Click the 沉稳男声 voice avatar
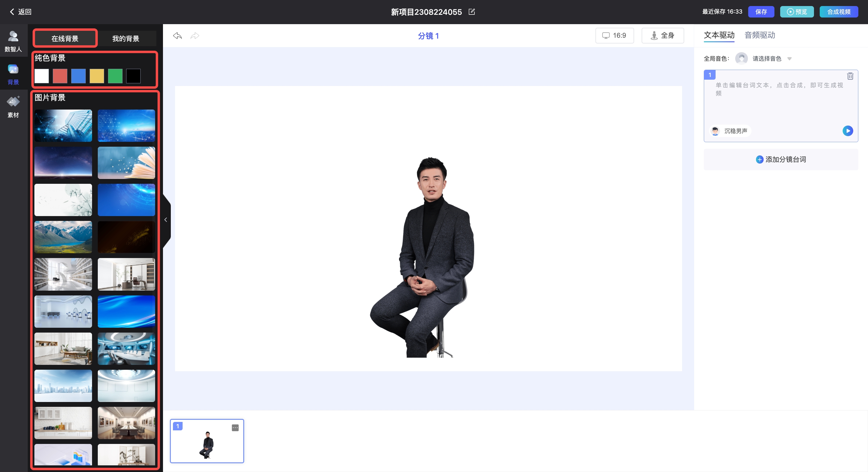Screen dimensions: 868x472 click(x=715, y=131)
